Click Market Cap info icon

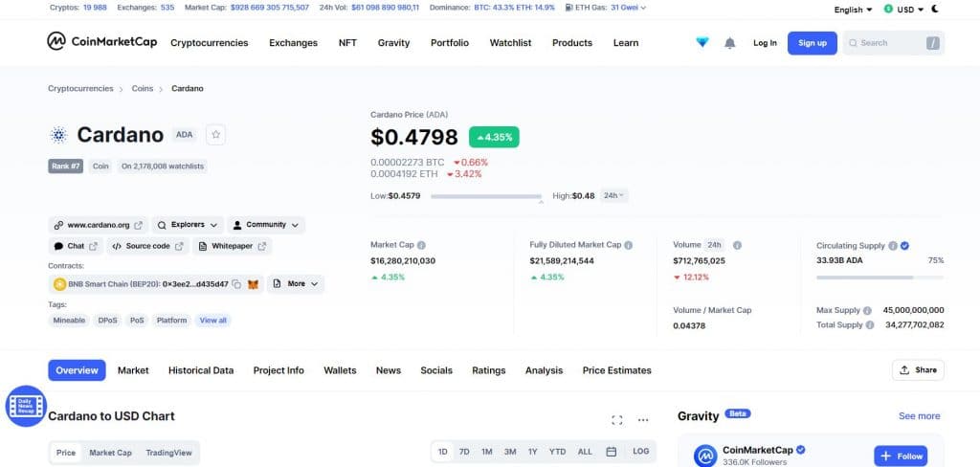click(x=421, y=245)
